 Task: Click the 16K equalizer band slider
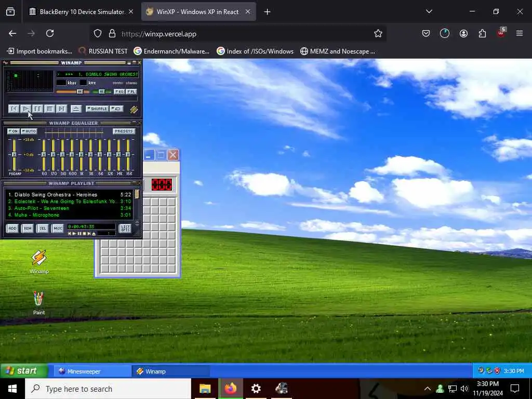tap(128, 155)
